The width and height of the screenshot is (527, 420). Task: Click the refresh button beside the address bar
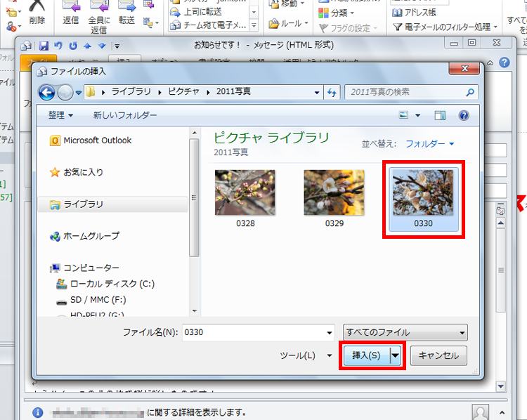click(x=332, y=92)
